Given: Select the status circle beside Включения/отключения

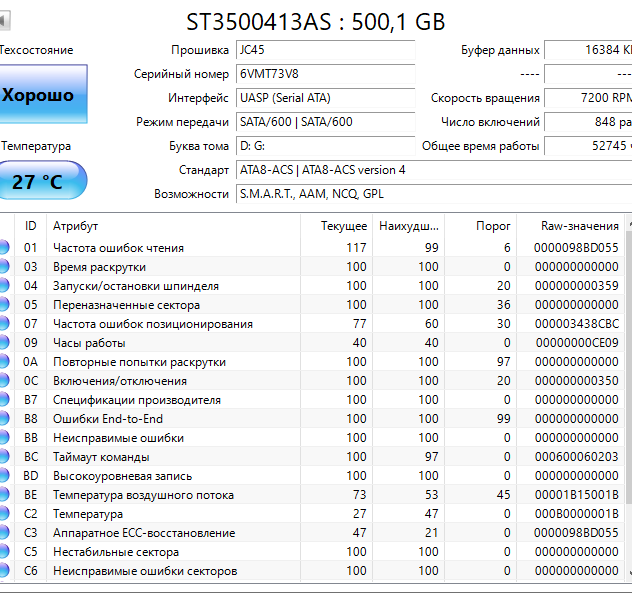Looking at the screenshot, I should 4,381.
